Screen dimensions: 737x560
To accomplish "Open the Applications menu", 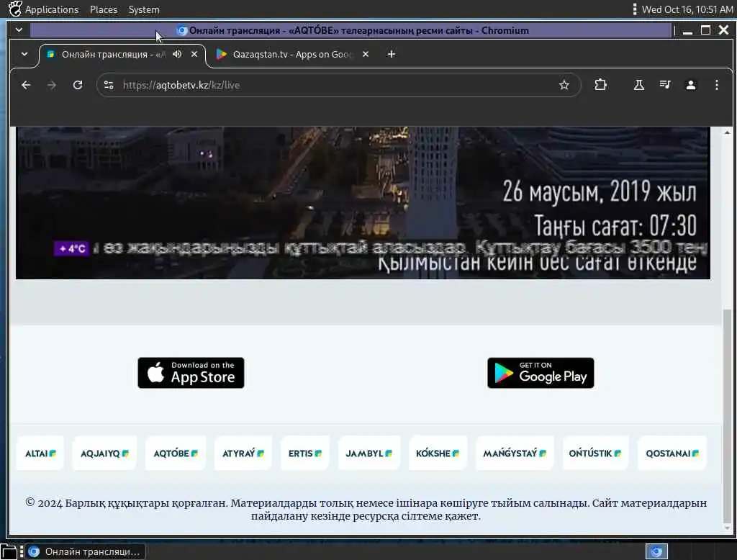I will pyautogui.click(x=52, y=9).
